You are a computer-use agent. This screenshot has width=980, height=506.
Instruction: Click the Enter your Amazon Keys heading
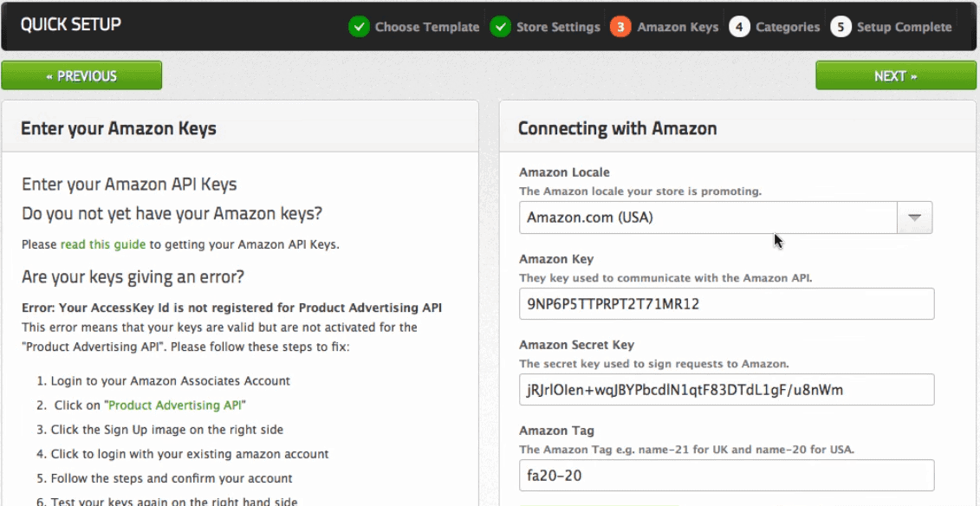tap(118, 129)
